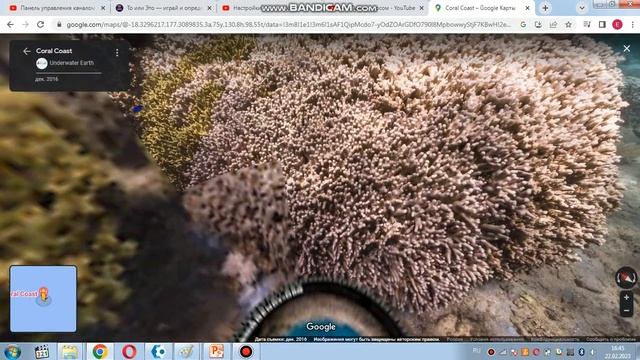Reload the Google Maps page
This screenshot has width=640, height=360.
(x=40, y=24)
